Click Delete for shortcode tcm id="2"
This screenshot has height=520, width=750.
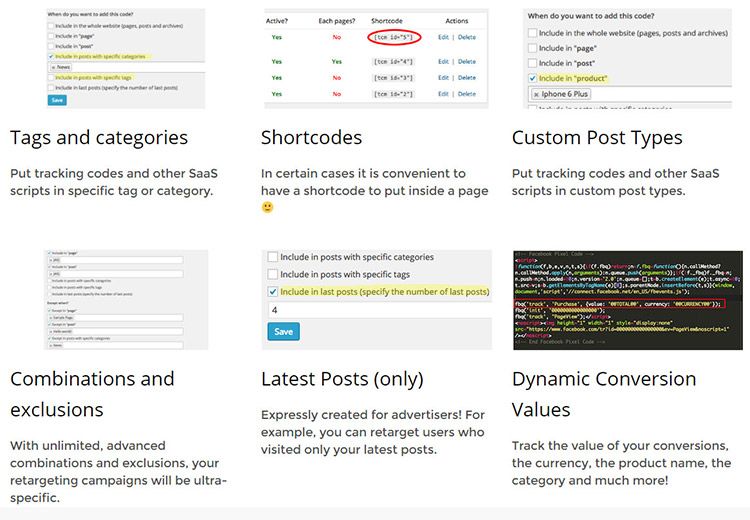tap(467, 94)
